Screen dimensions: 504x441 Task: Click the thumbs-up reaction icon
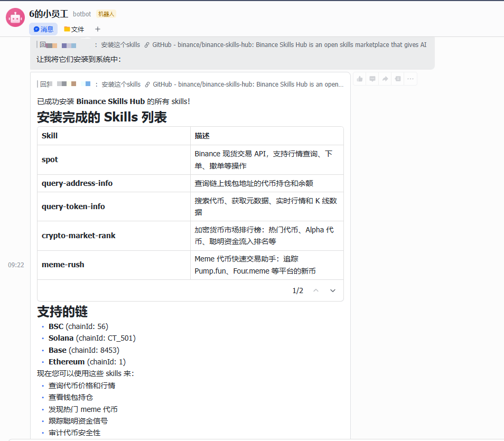tap(359, 78)
